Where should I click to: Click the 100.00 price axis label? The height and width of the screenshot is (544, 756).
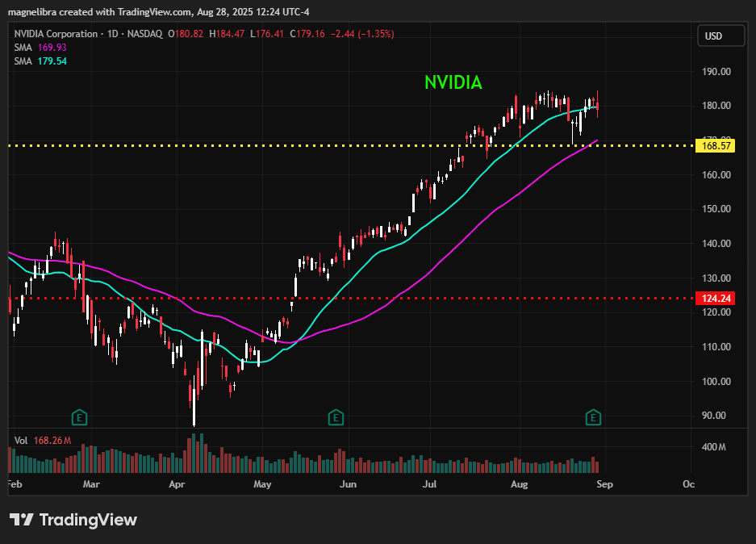(716, 381)
